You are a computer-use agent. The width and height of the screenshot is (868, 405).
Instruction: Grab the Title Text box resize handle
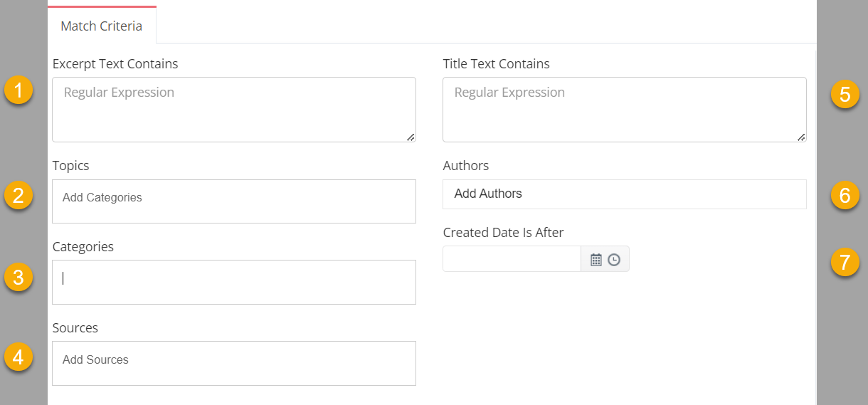(x=801, y=137)
